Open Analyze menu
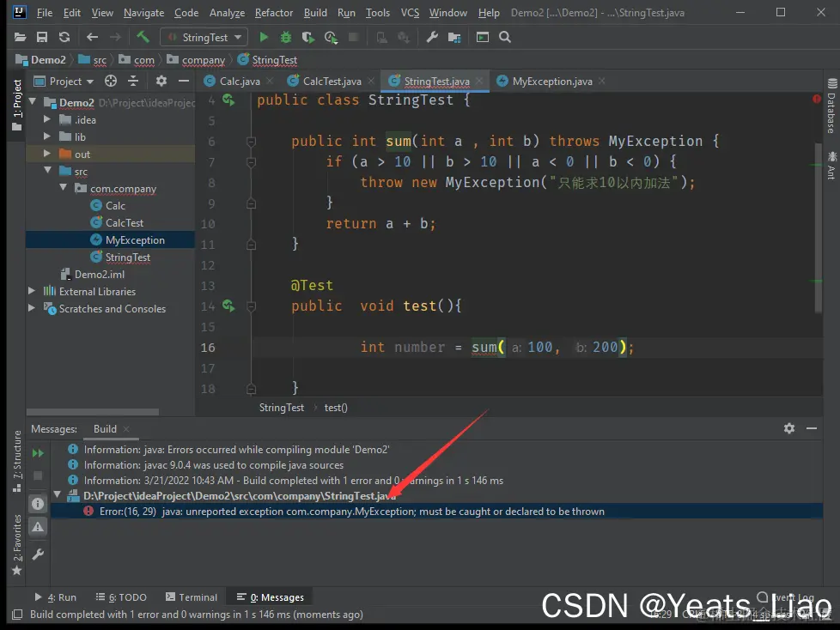The image size is (840, 630). [227, 12]
